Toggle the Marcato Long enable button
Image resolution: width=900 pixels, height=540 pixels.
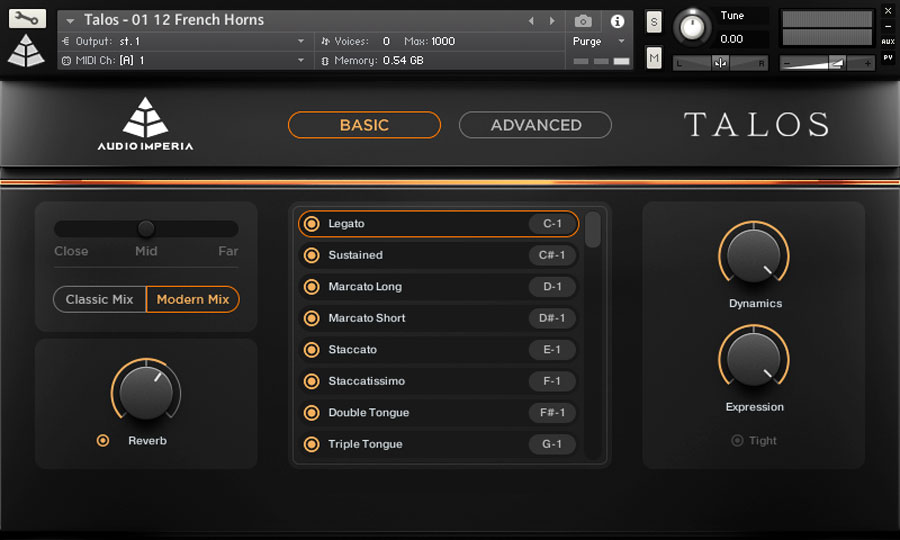tap(312, 287)
